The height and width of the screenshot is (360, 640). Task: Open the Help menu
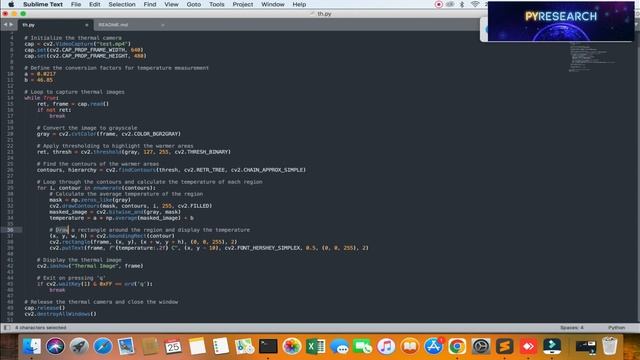tap(299, 4)
